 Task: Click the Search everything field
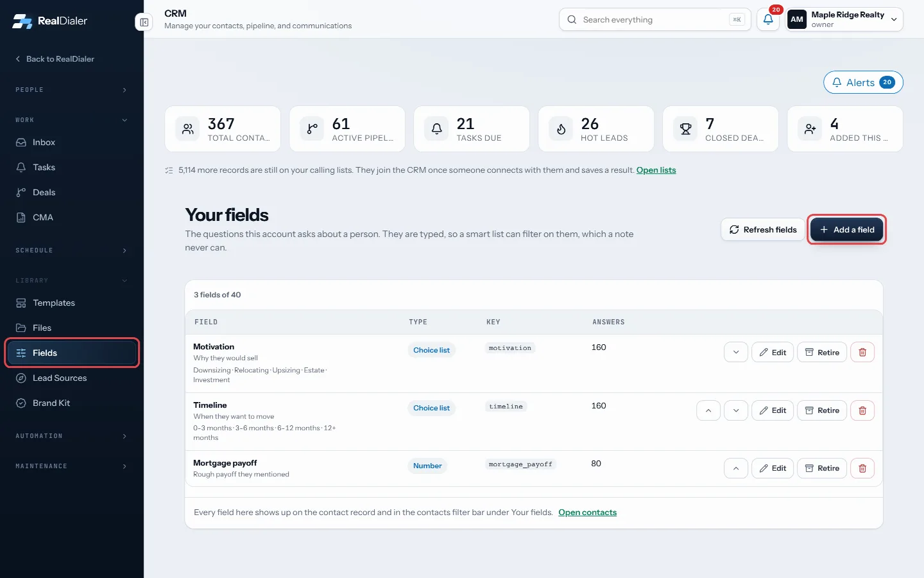pos(654,20)
